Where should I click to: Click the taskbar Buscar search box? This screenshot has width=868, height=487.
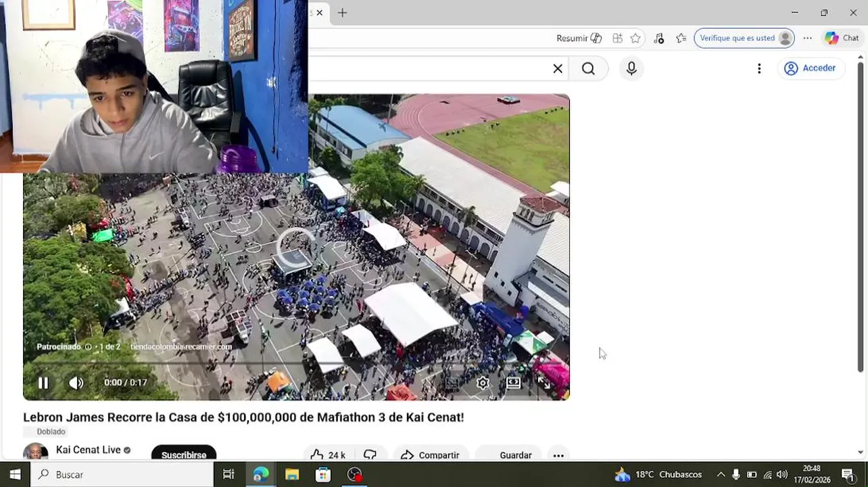[x=122, y=475]
